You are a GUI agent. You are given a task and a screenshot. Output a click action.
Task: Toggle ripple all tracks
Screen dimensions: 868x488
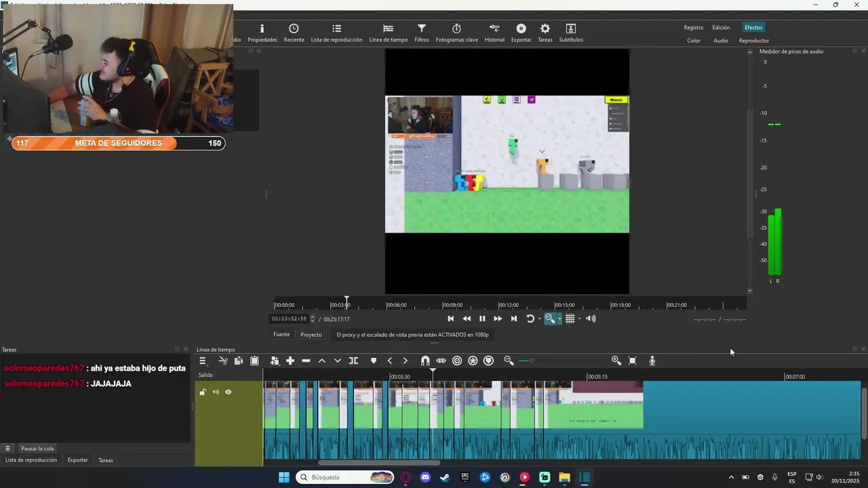point(473,361)
